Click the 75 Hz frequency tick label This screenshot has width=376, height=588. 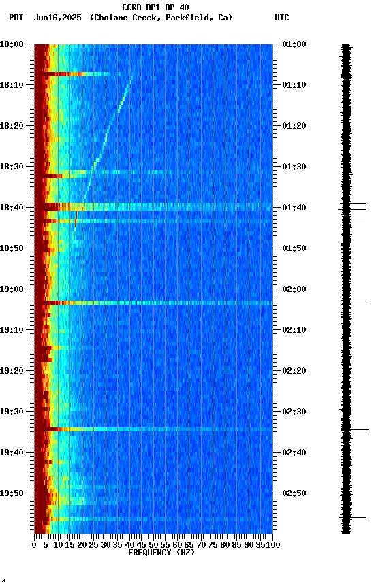(213, 545)
